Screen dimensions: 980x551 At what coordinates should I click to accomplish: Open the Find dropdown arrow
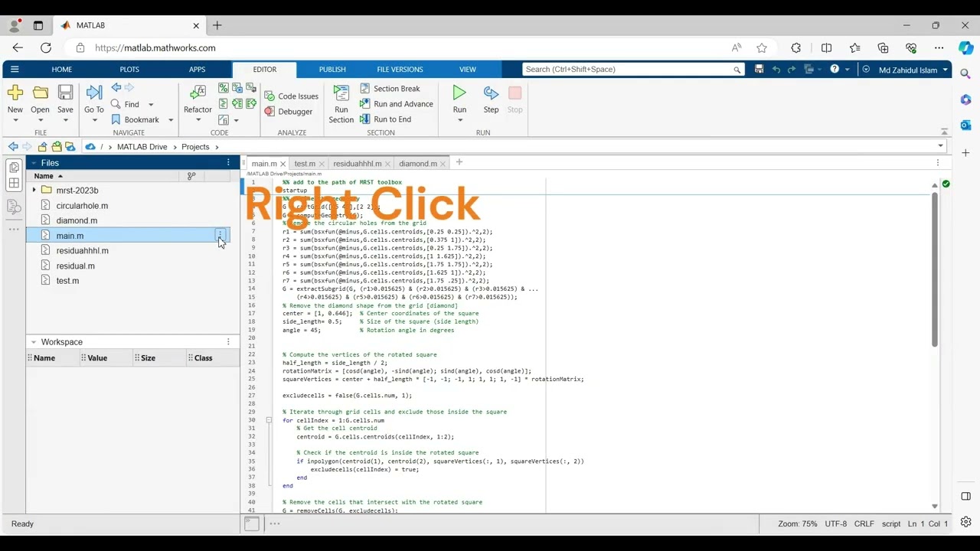coord(151,105)
